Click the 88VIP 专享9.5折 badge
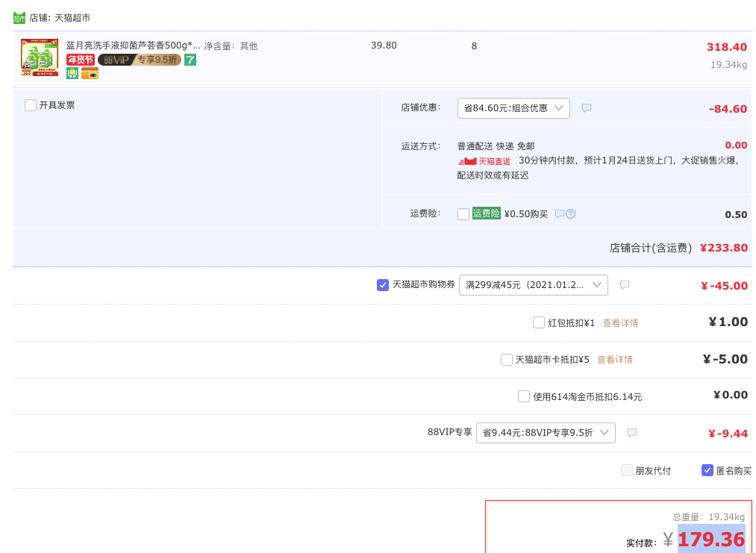The height and width of the screenshot is (553, 756). pyautogui.click(x=140, y=60)
